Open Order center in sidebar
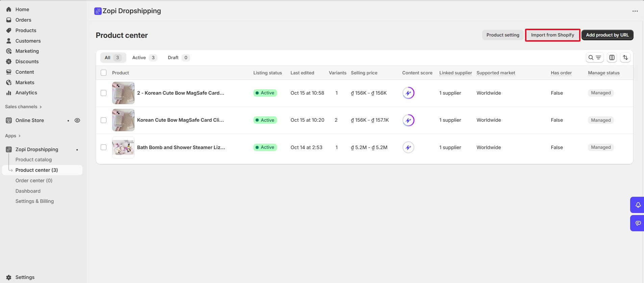Viewport: 644px width, 283px height. (34, 181)
